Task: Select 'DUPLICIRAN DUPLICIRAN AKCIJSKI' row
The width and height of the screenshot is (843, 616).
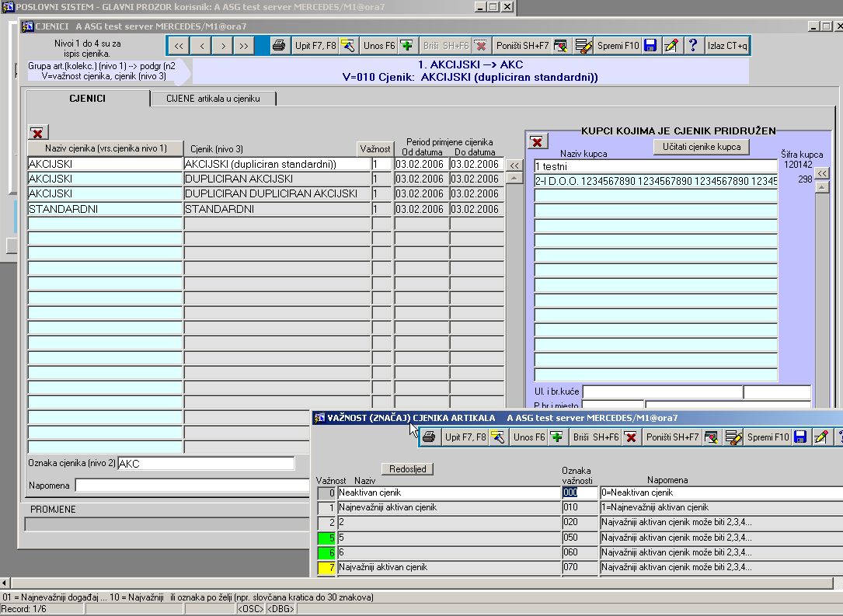Action: [x=277, y=193]
